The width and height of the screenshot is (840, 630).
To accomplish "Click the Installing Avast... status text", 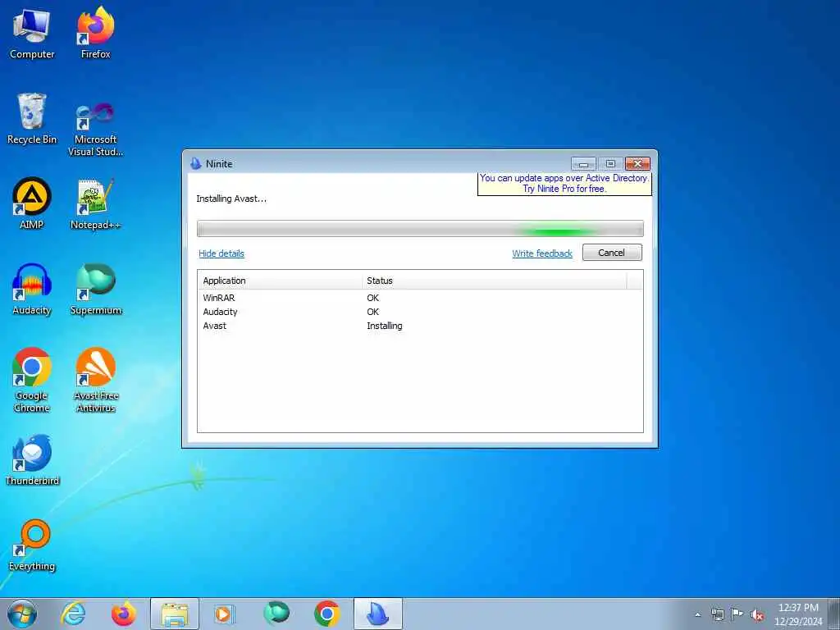I will tap(231, 199).
